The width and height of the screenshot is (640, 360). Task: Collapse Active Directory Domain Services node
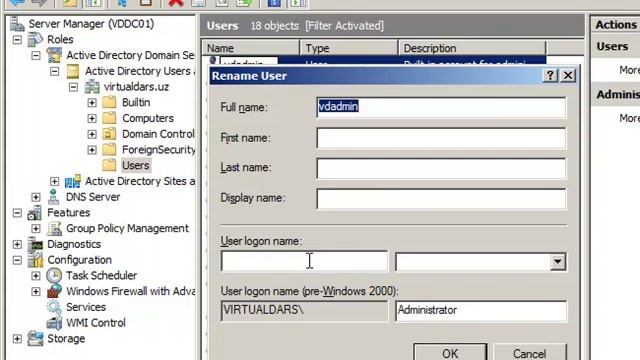pyautogui.click(x=36, y=56)
